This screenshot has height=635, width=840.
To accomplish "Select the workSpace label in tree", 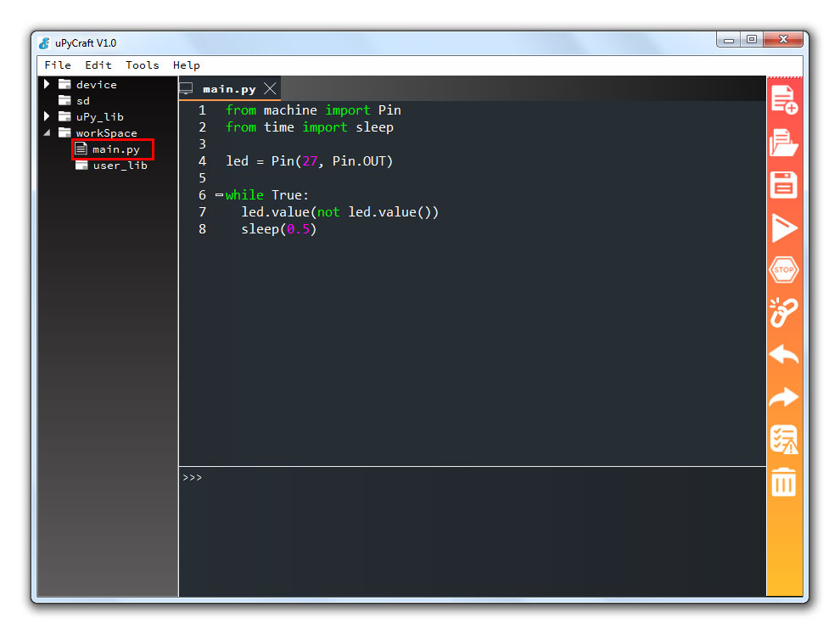I will click(x=107, y=133).
